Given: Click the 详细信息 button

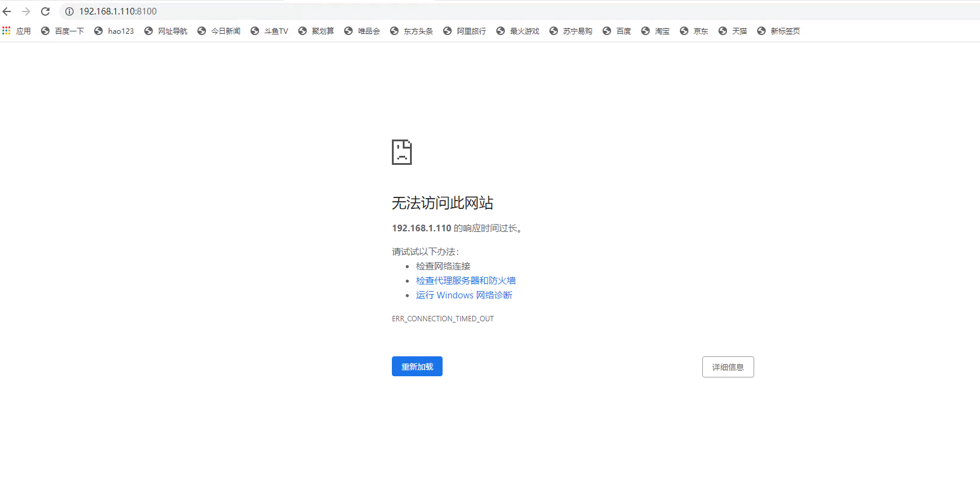Looking at the screenshot, I should [x=728, y=367].
